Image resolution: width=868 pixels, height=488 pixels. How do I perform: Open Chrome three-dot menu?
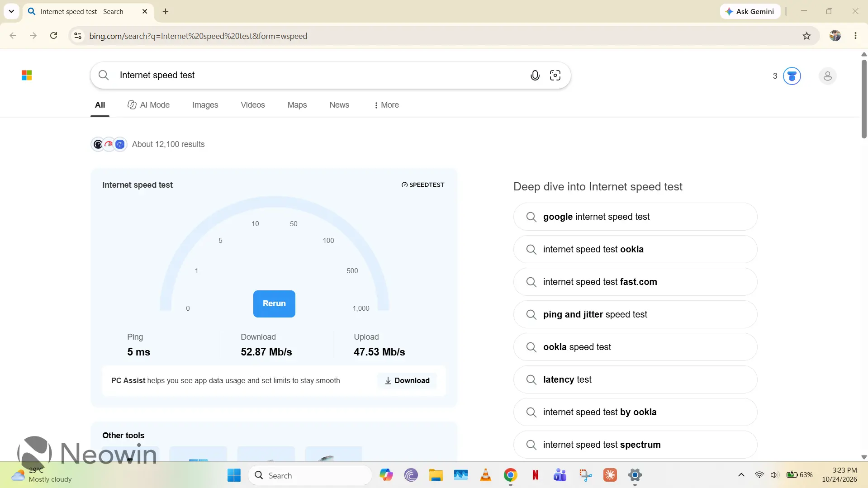(x=855, y=36)
